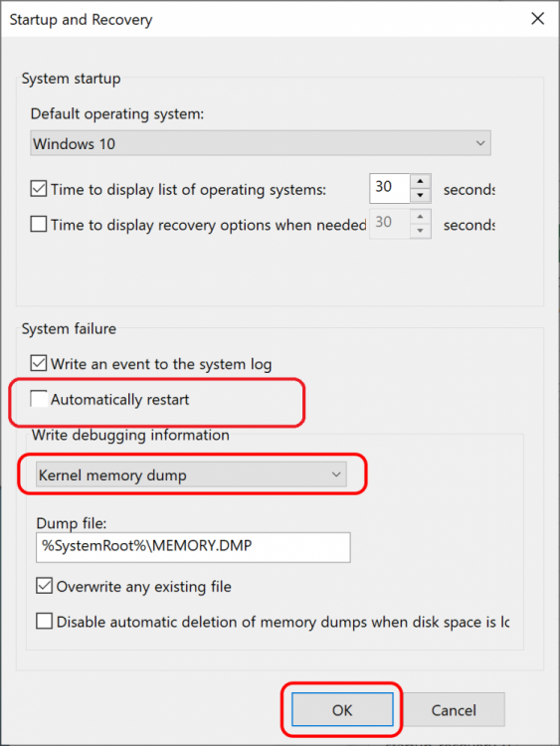The image size is (560, 746).
Task: Click the recovery options down arrow
Action: [x=420, y=231]
